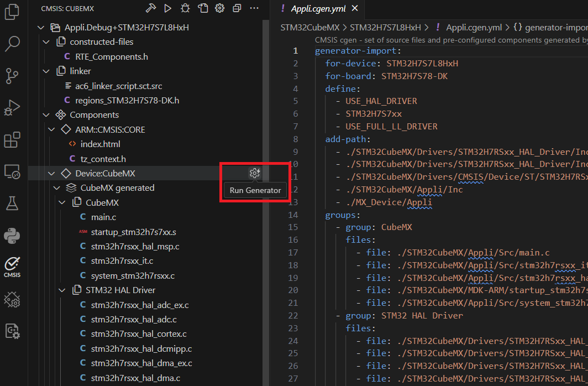Collapse the CubeMX group
Viewport: 588px width, 386px height.
coord(62,202)
